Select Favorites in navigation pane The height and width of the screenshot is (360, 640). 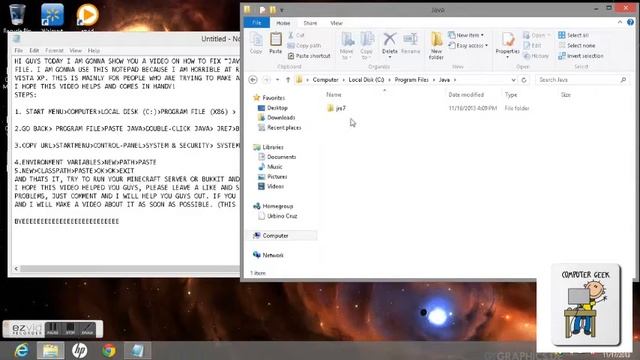[x=269, y=98]
